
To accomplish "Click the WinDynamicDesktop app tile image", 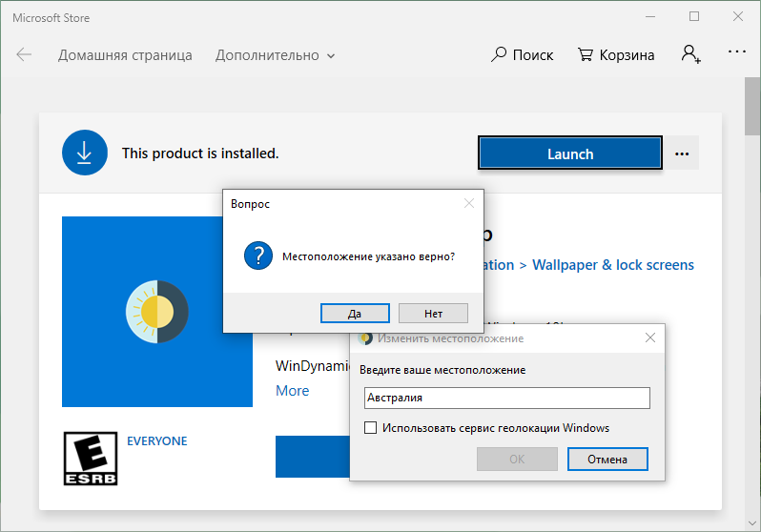I will 156,312.
